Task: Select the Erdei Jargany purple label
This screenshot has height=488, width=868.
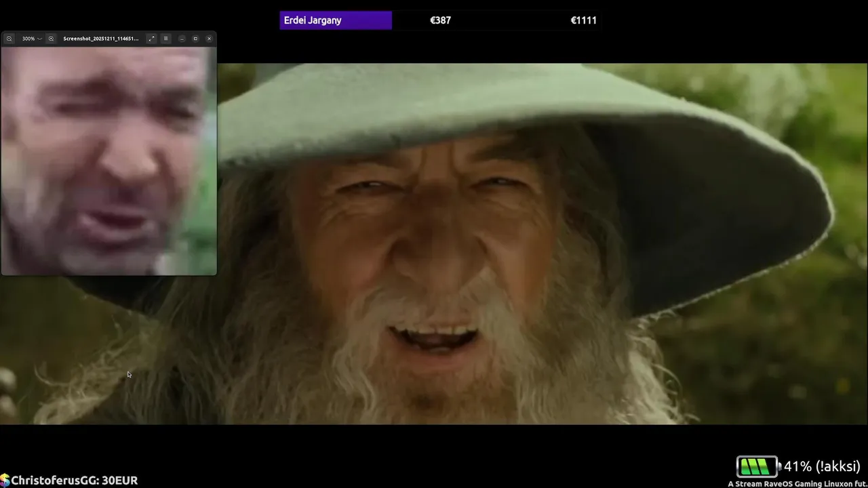Action: 336,20
